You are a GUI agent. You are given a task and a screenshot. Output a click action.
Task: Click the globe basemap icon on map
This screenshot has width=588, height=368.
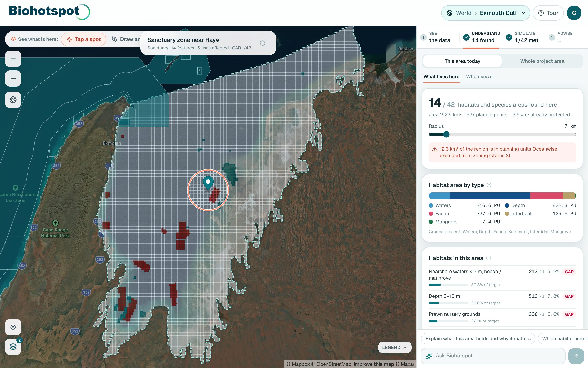coord(13,100)
